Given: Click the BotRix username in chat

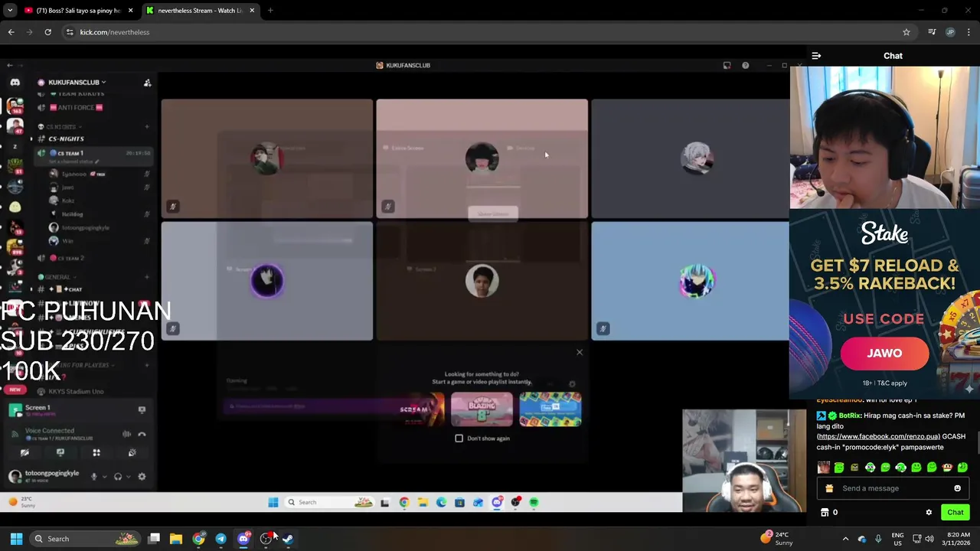Looking at the screenshot, I should (x=849, y=416).
